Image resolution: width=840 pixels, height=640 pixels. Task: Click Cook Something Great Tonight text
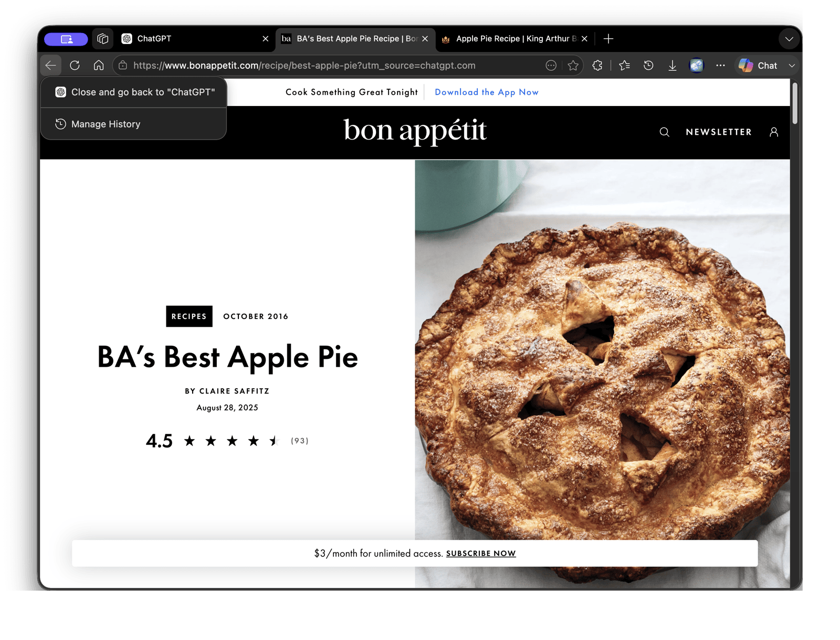pyautogui.click(x=352, y=92)
